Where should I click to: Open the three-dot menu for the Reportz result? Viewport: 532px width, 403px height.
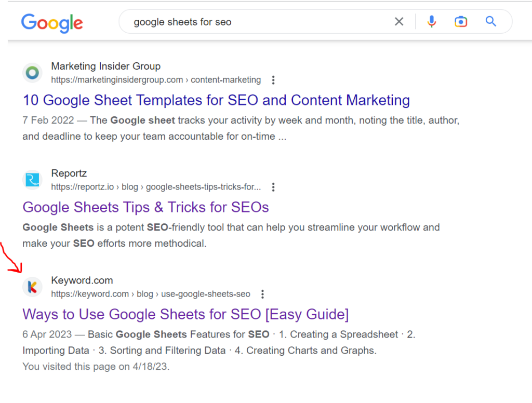pyautogui.click(x=273, y=187)
